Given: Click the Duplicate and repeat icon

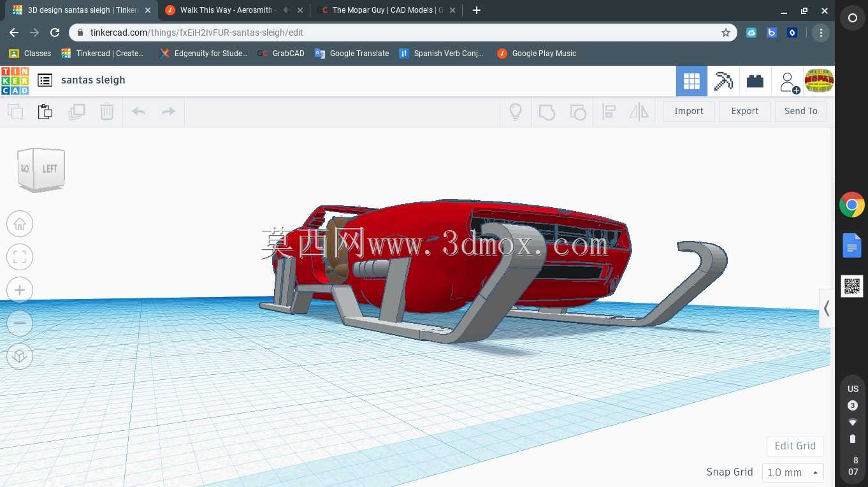Looking at the screenshot, I should (76, 112).
